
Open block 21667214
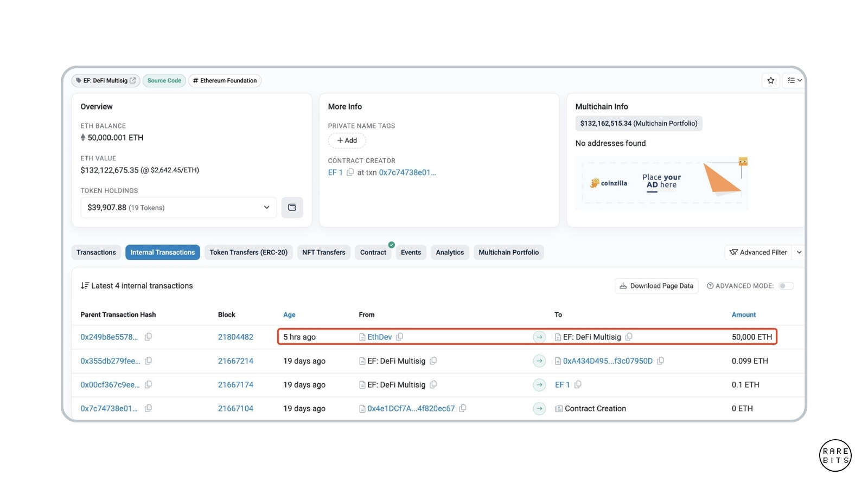coord(235,361)
